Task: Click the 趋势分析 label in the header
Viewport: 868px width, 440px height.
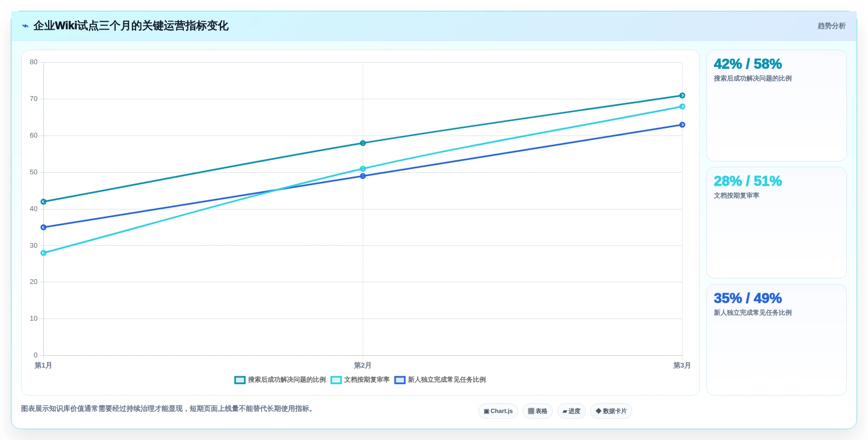Action: tap(831, 26)
